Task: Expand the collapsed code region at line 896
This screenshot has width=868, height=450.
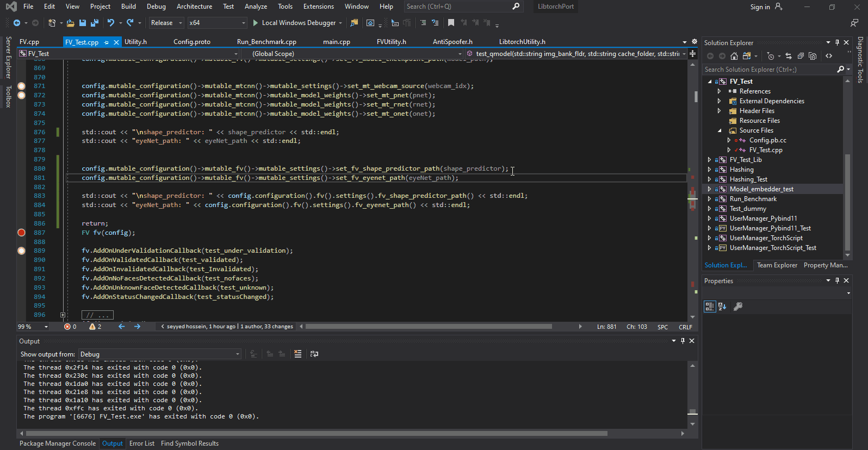Action: [63, 315]
